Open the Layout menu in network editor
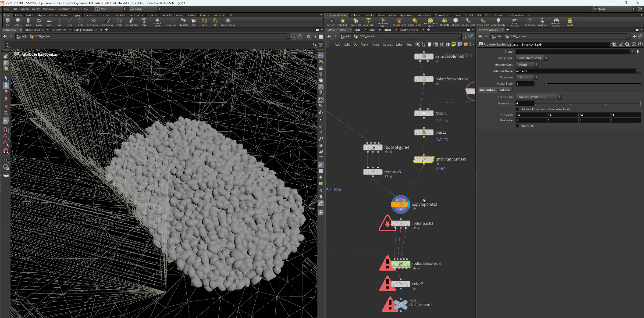 (x=388, y=44)
